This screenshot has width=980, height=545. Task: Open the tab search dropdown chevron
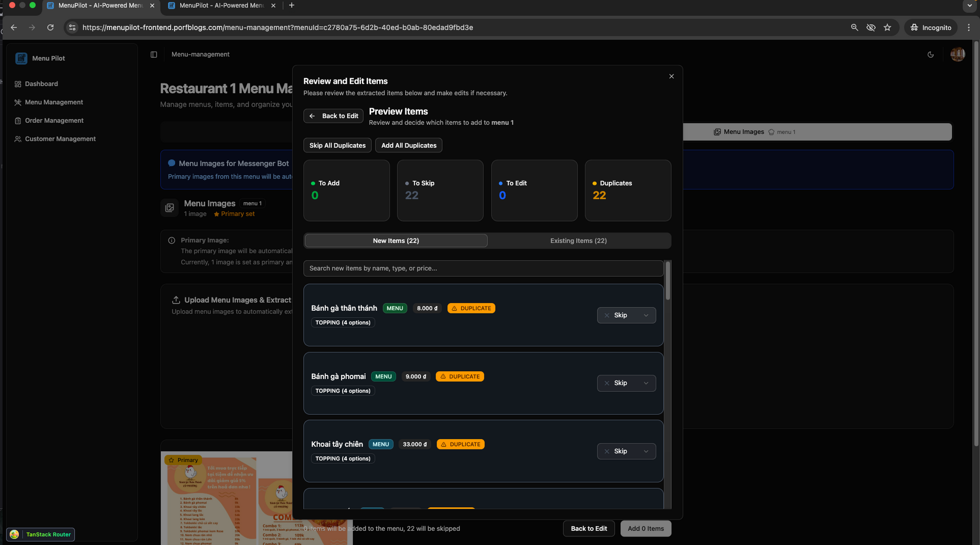point(969,6)
